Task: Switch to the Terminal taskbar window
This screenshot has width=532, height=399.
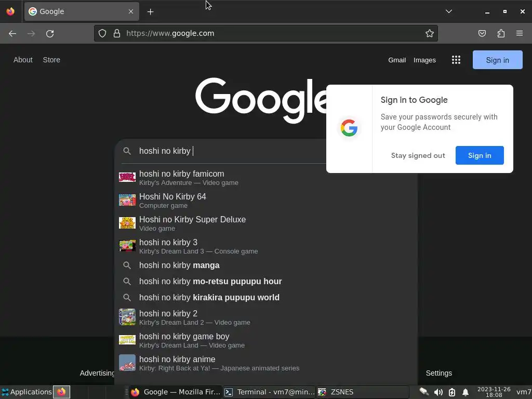Action: click(x=270, y=392)
